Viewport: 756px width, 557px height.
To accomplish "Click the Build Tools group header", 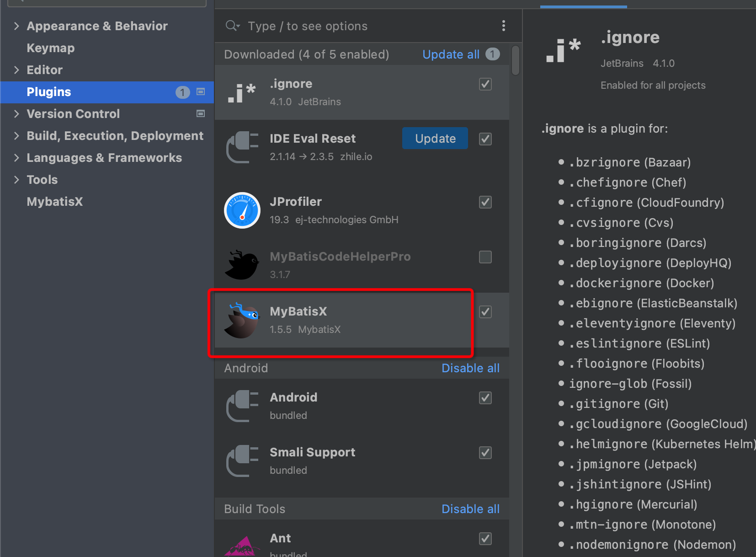I will [255, 509].
